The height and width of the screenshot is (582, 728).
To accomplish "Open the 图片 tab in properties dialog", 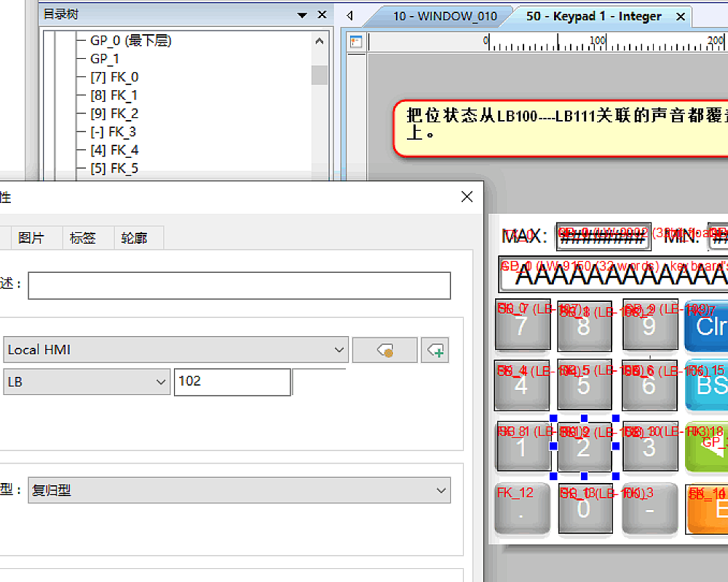I will coord(31,238).
